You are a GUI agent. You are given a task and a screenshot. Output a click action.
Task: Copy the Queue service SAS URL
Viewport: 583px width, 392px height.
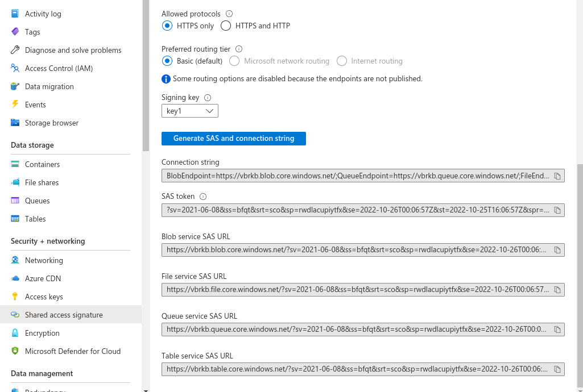coord(557,330)
